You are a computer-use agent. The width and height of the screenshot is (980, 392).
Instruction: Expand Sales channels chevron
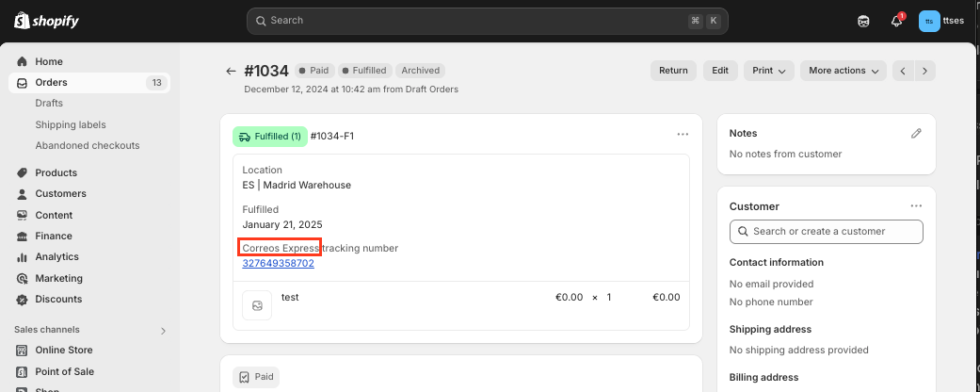[x=163, y=331]
